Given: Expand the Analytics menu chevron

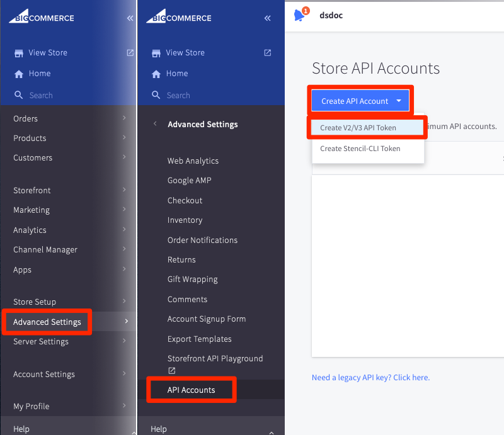Looking at the screenshot, I should pos(124,229).
